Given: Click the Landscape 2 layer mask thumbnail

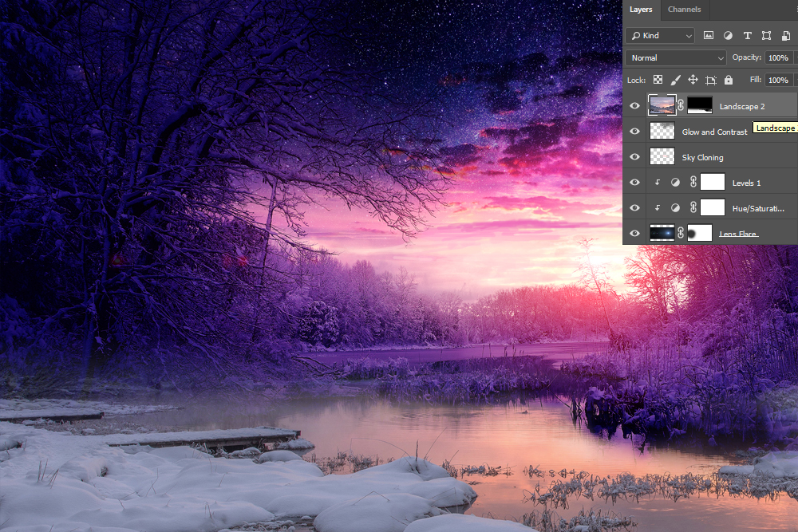Looking at the screenshot, I should click(700, 105).
